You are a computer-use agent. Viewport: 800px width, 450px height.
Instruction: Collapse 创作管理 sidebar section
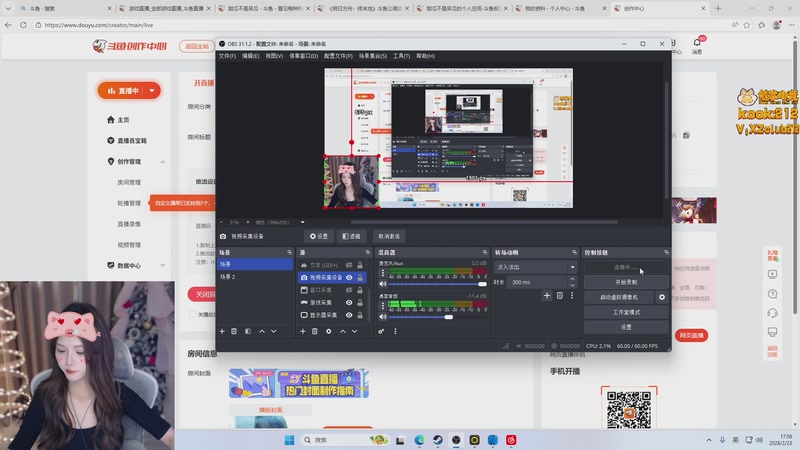click(162, 162)
